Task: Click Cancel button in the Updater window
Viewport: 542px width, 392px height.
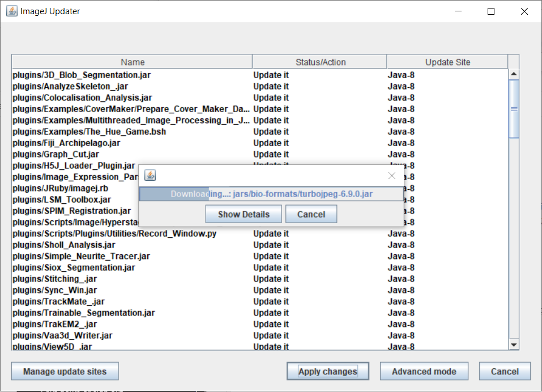Action: pos(505,372)
